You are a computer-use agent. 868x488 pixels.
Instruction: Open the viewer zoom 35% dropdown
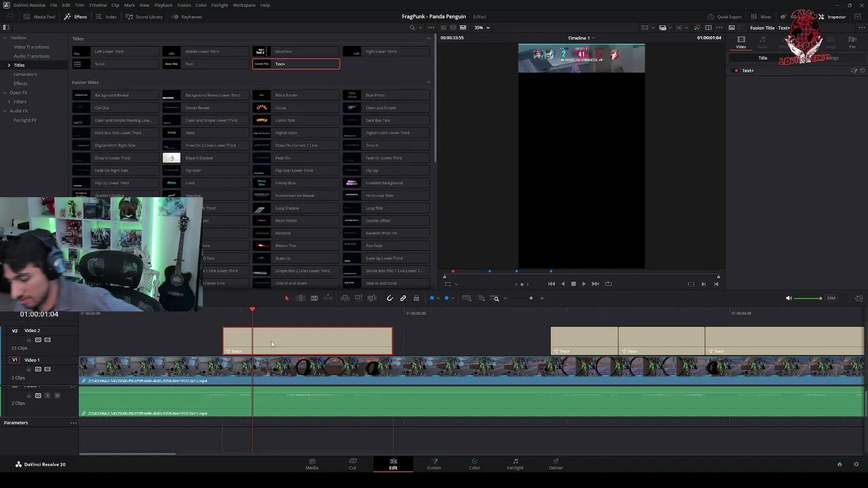tap(481, 28)
